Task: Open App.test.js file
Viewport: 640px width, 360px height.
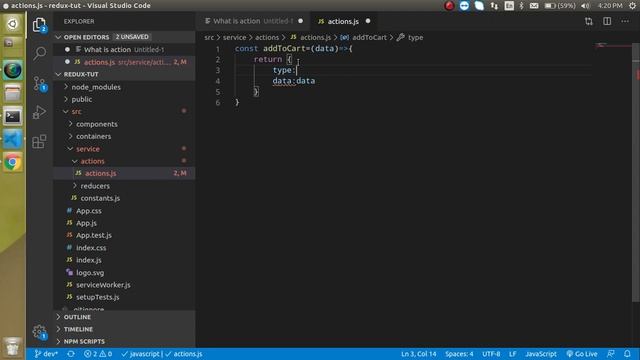Action: pos(124,236)
